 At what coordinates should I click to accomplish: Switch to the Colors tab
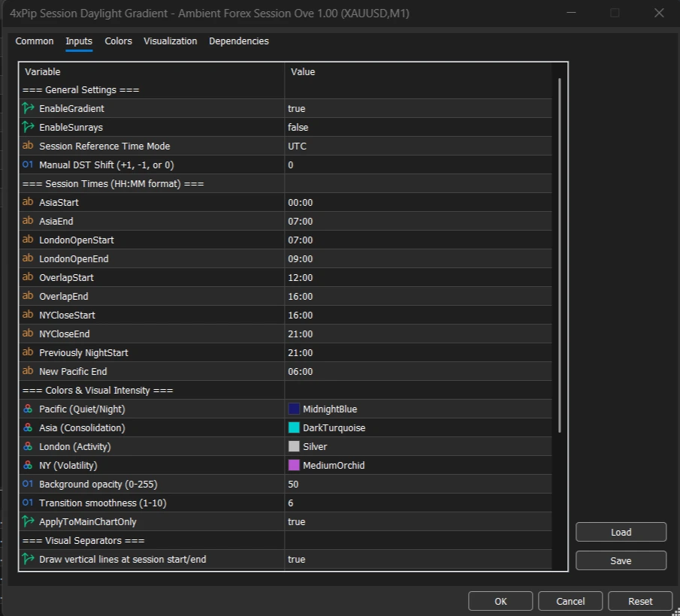(x=118, y=41)
